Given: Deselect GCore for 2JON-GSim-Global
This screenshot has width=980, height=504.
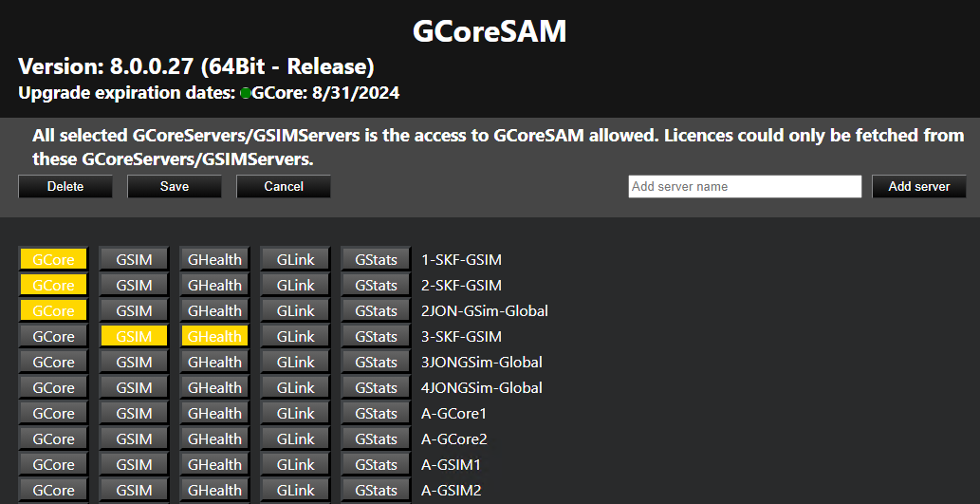Looking at the screenshot, I should (53, 310).
